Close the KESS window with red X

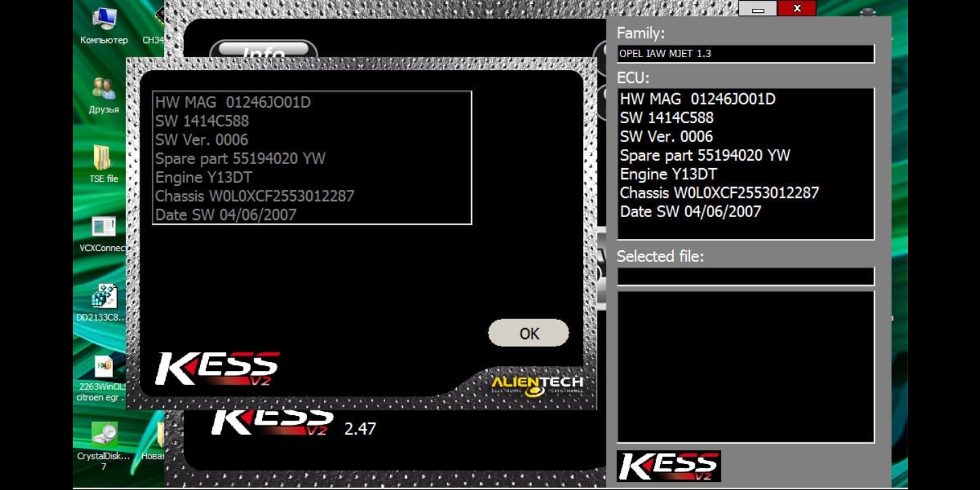tap(796, 8)
